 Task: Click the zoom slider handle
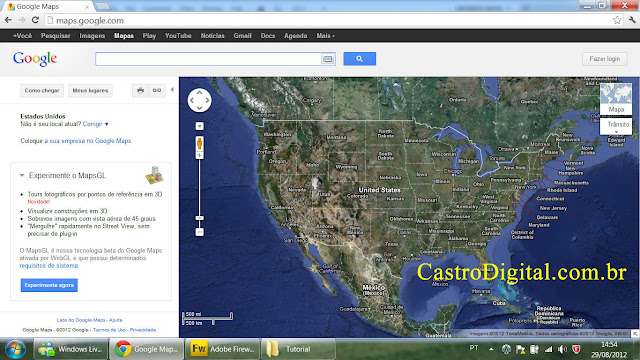tap(199, 218)
